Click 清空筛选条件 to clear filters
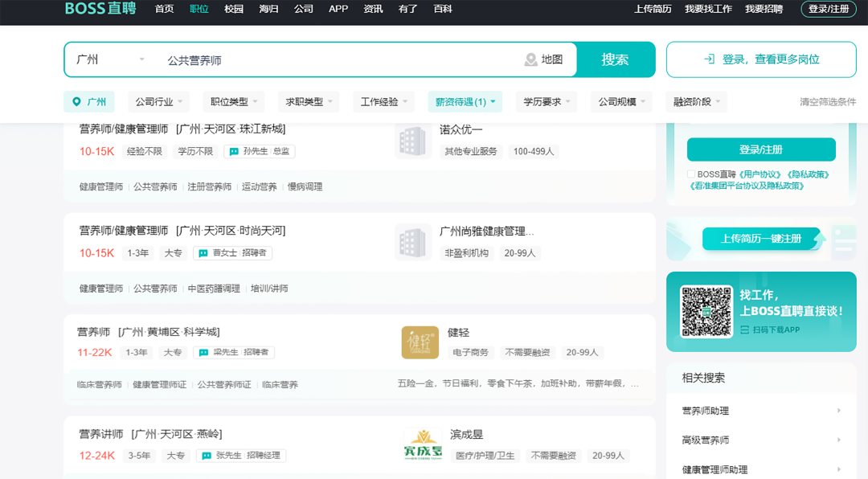Viewport: 868px width, 479px height. (827, 102)
